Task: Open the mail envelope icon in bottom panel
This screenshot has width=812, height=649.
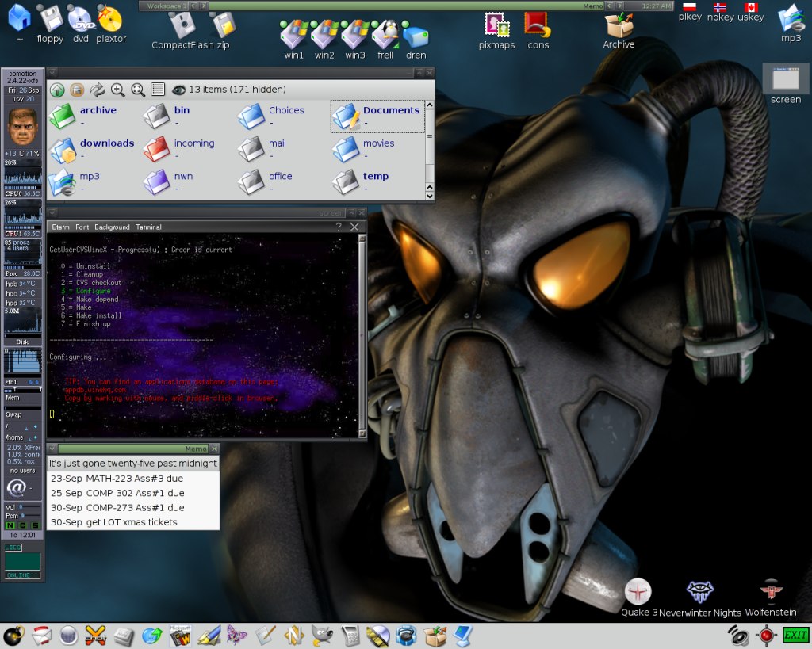Action: (42, 636)
